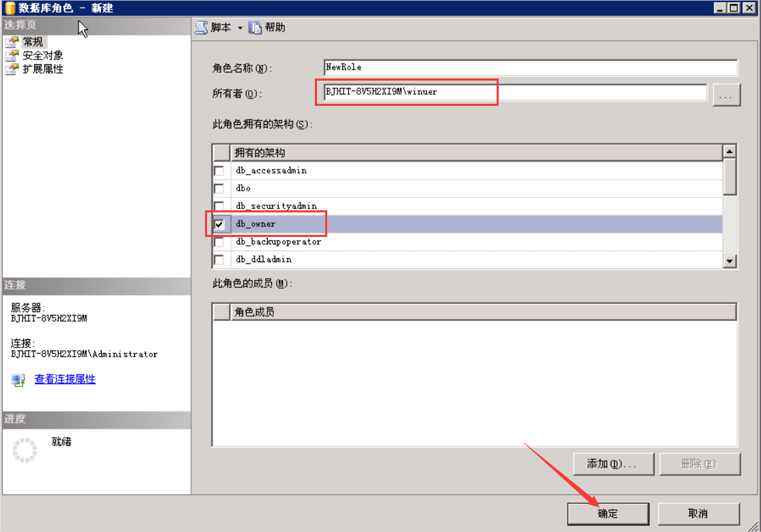Click the Help (帮助) toolbar button

[x=266, y=28]
